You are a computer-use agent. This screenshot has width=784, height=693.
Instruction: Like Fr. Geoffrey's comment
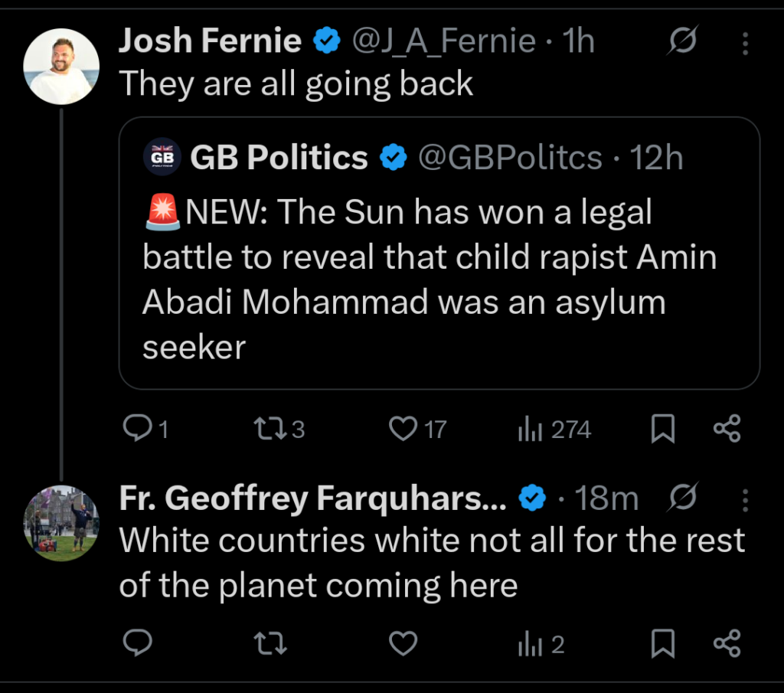click(403, 644)
